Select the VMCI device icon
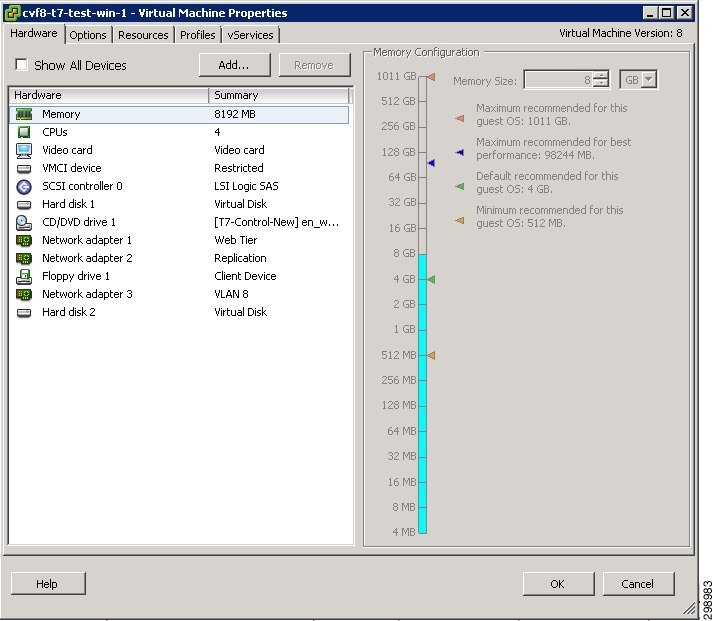This screenshot has width=714, height=621. tap(24, 168)
